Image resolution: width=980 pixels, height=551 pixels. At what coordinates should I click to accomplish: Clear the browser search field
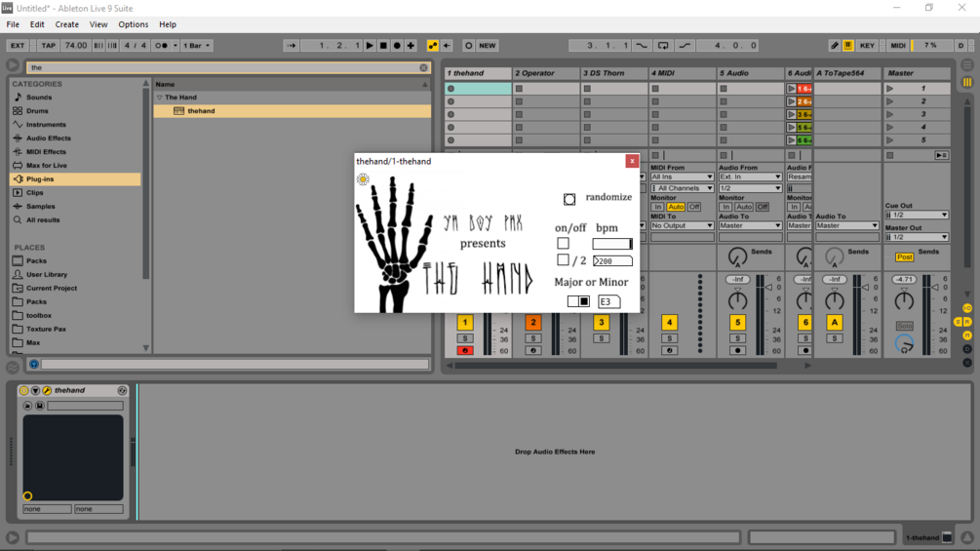[424, 67]
